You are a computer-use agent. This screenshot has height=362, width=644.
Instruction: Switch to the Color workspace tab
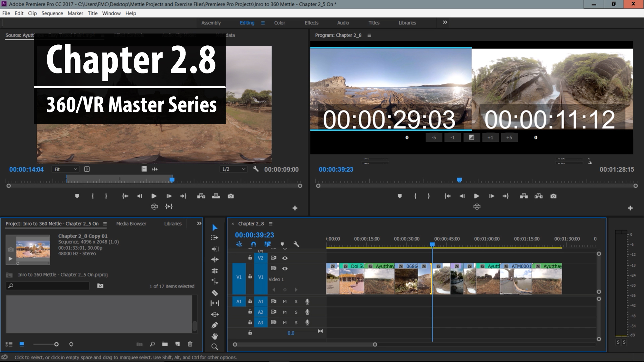pos(279,23)
